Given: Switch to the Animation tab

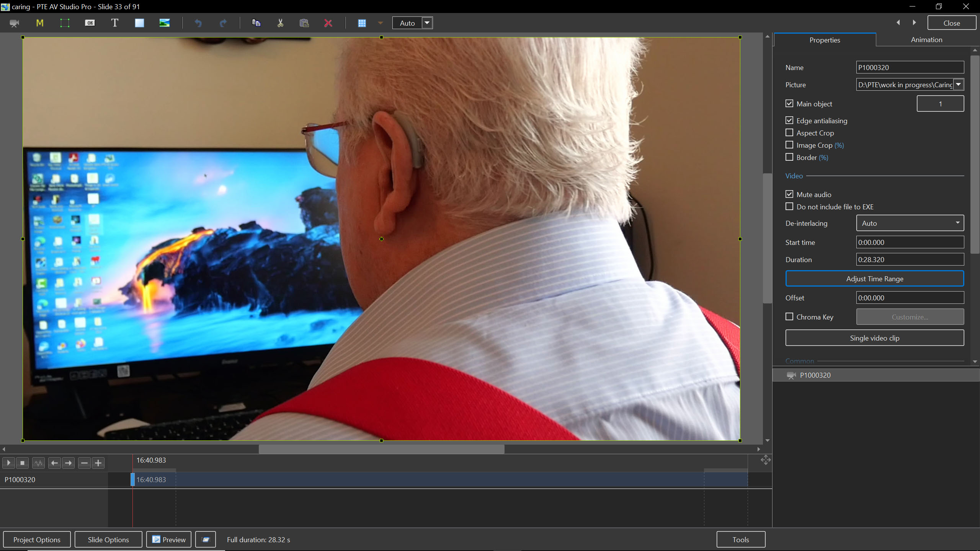Looking at the screenshot, I should pos(926,40).
